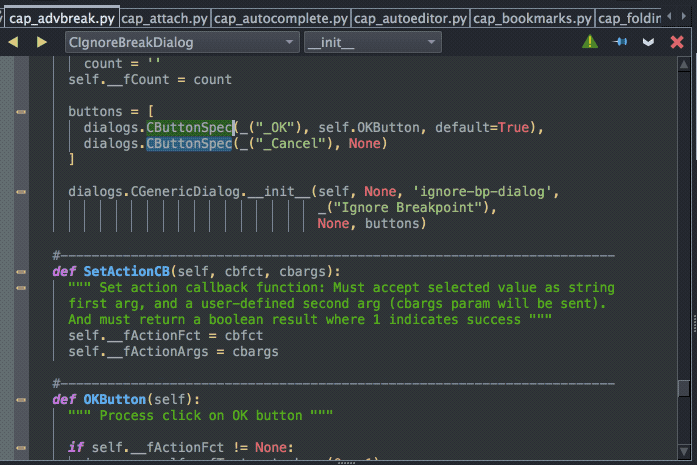697x465 pixels.
Task: Open the editor options chevron menu
Action: pyautogui.click(x=648, y=42)
